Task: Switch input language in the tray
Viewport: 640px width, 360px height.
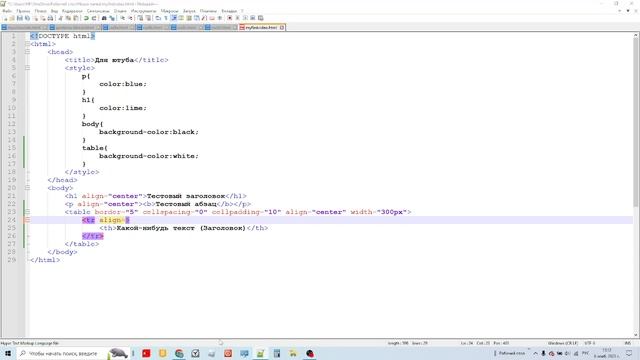Action: (x=585, y=353)
